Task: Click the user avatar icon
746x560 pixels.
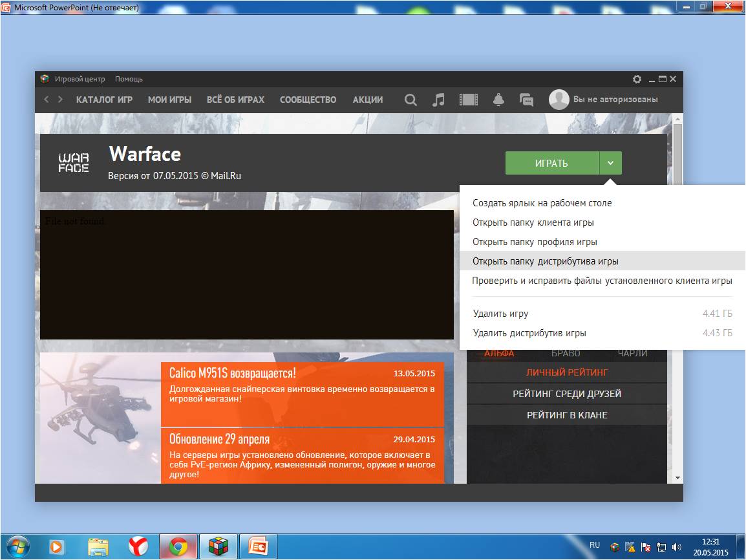Action: pos(559,100)
